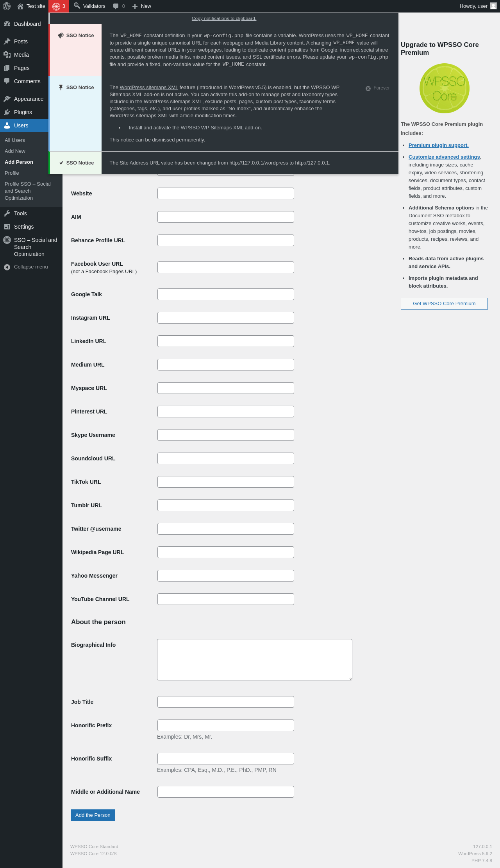Focus the Google Talk field

(226, 294)
